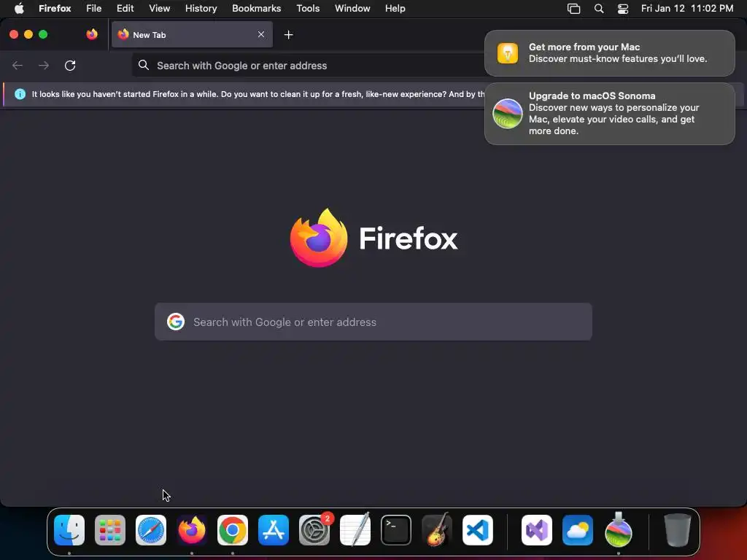Open GarageBand from the Dock
Image resolution: width=747 pixels, height=560 pixels.
click(437, 530)
